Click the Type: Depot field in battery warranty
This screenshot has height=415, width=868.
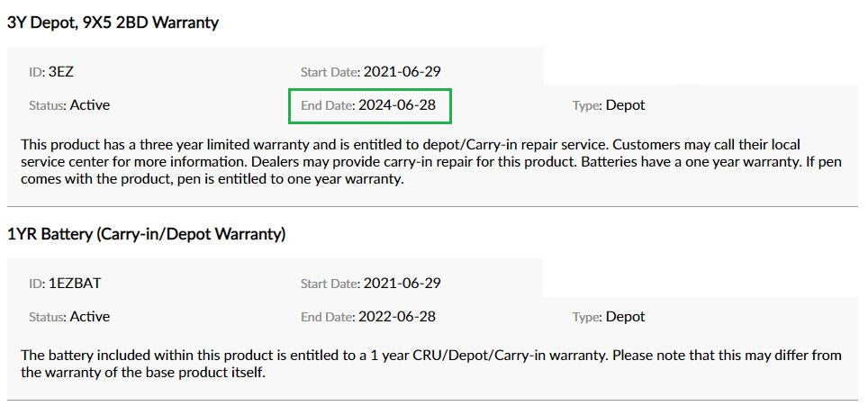click(x=609, y=317)
